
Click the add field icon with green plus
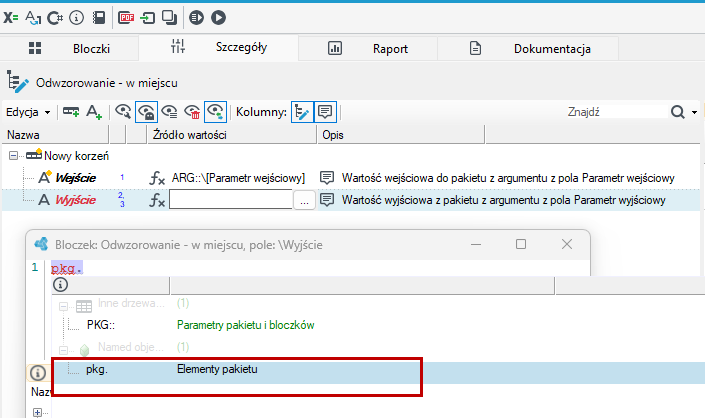click(x=71, y=111)
